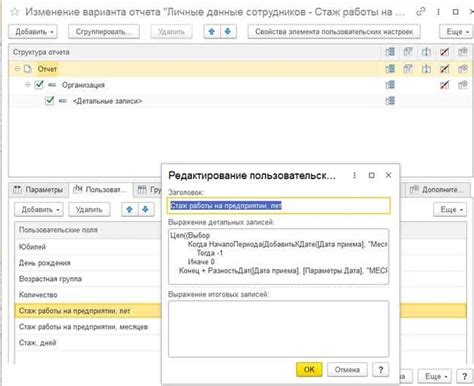Screen dimensions: 474x386
Task: Move user field down arrow in lower toolbar
Action: [x=145, y=209]
